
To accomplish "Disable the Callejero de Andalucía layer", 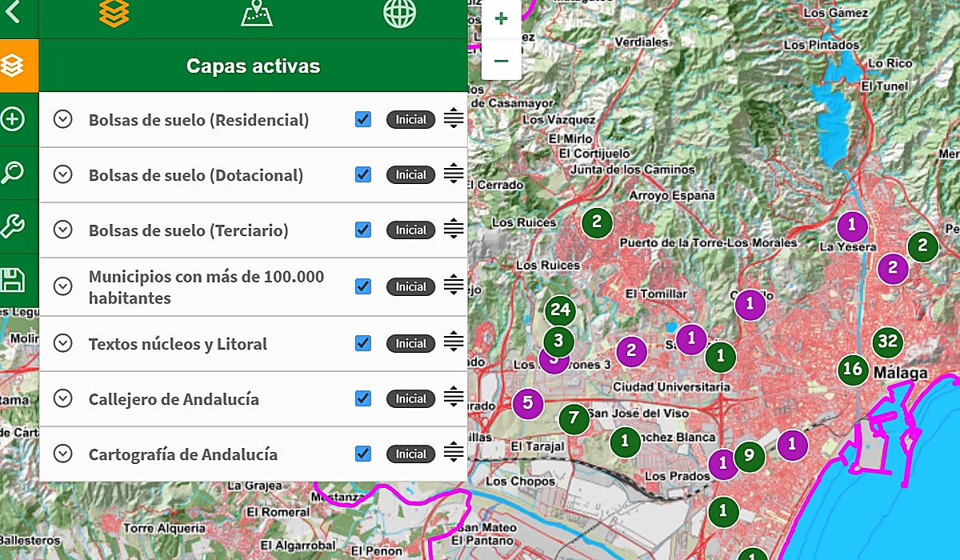I will 362,398.
